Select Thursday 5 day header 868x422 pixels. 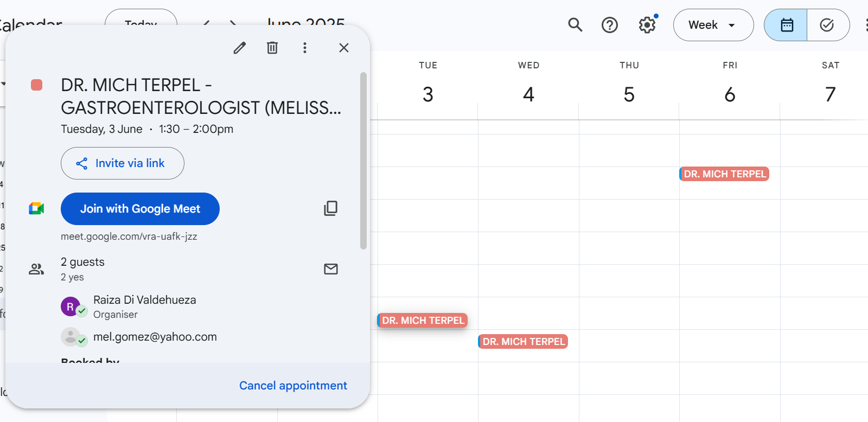(x=629, y=94)
